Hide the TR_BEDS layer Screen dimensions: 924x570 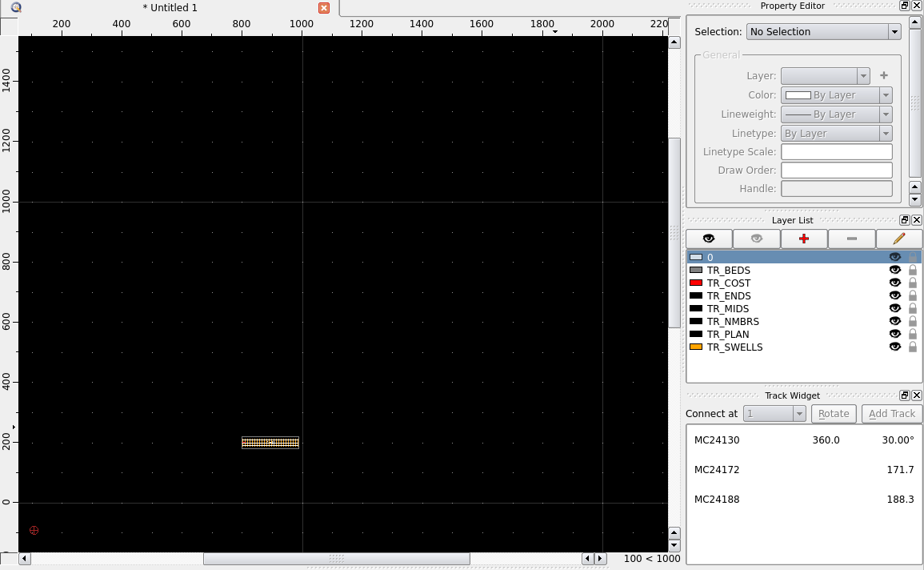[x=895, y=271]
